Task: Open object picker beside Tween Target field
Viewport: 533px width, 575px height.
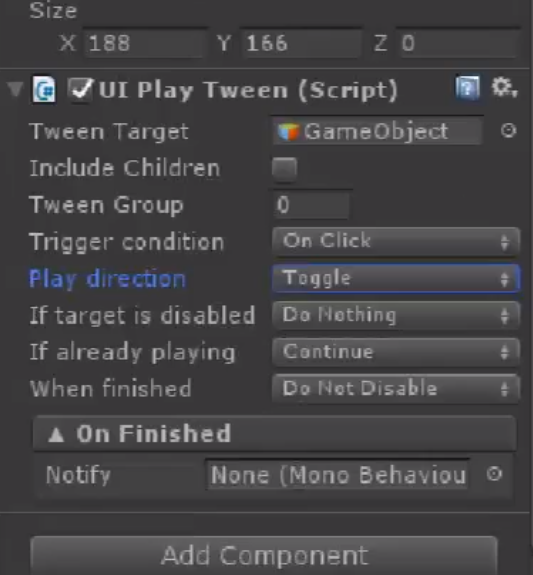Action: [x=508, y=130]
